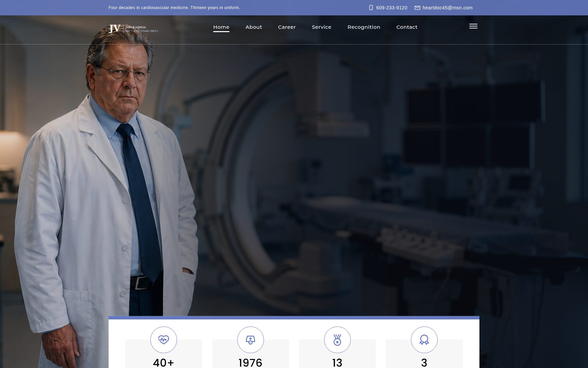588x368 pixels.
Task: Click the medal icon above 13
Action: pyautogui.click(x=337, y=340)
